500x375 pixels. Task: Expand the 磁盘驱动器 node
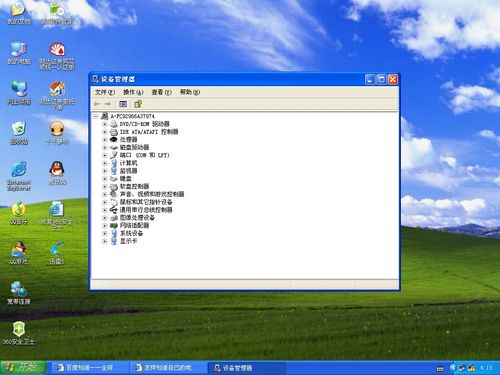[104, 147]
